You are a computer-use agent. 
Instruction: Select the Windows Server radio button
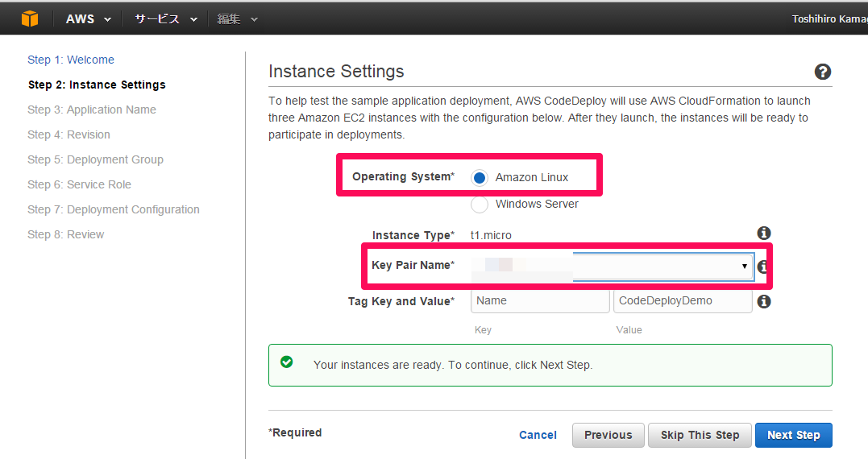480,204
